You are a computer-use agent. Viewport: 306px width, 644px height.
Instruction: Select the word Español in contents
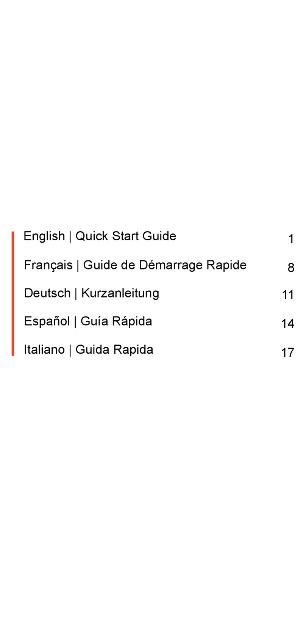[x=47, y=321]
